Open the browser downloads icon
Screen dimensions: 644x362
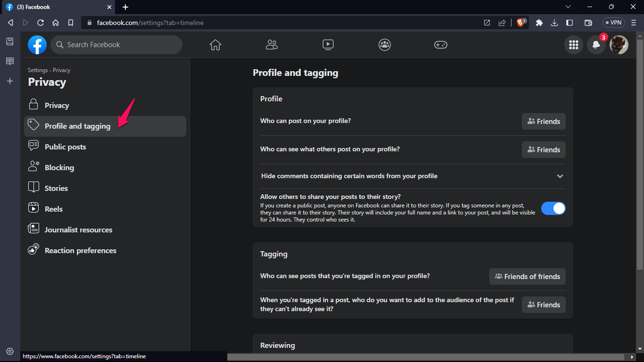click(554, 23)
